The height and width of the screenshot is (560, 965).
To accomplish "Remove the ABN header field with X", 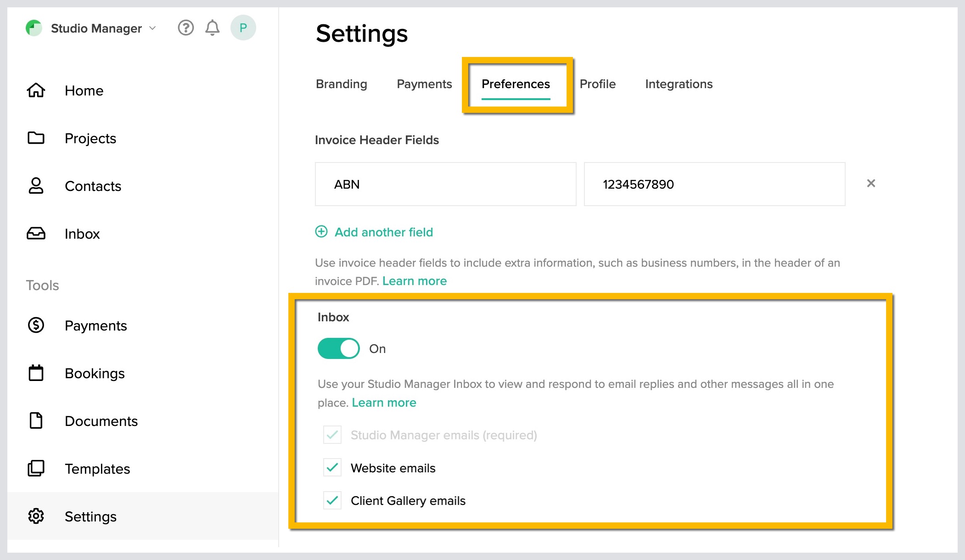I will click(x=871, y=183).
